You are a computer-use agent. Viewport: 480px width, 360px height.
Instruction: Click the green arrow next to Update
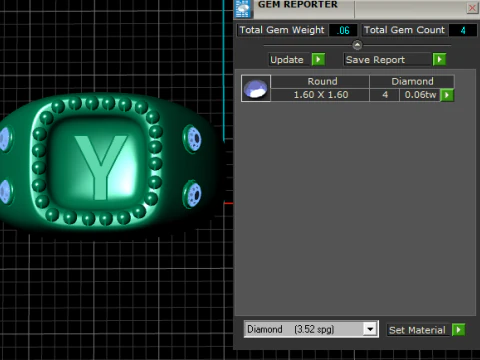[318, 60]
